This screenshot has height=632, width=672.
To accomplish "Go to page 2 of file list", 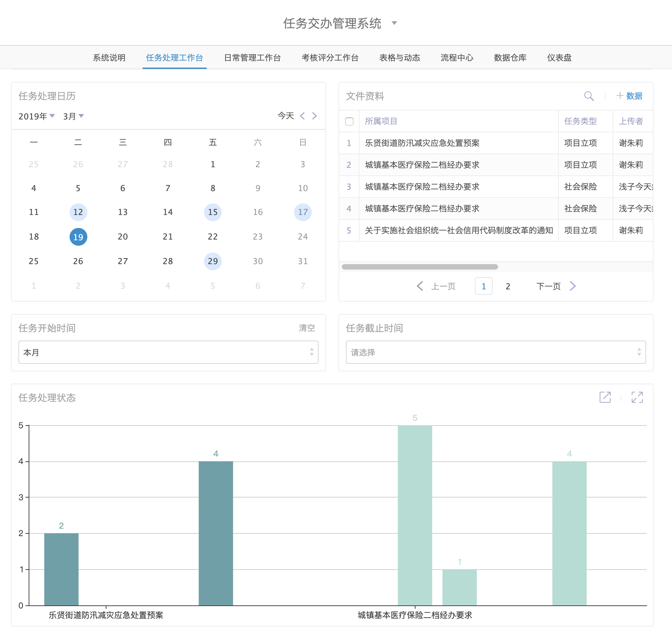I will (508, 286).
